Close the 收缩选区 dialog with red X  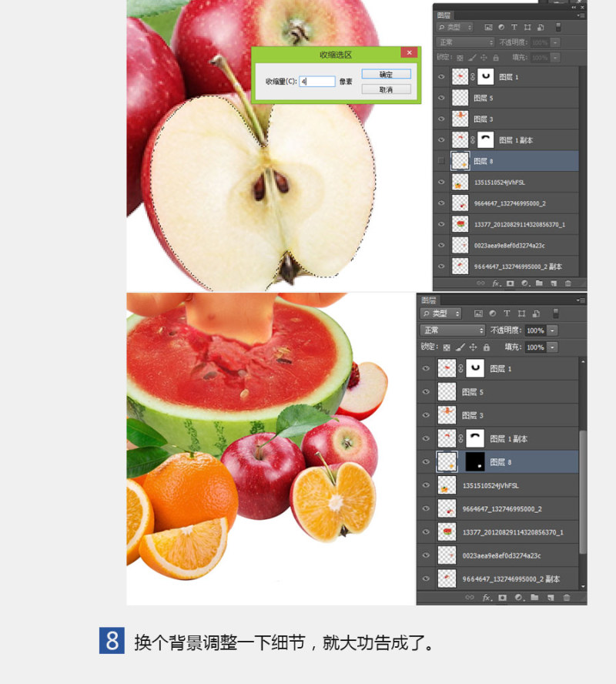click(409, 53)
